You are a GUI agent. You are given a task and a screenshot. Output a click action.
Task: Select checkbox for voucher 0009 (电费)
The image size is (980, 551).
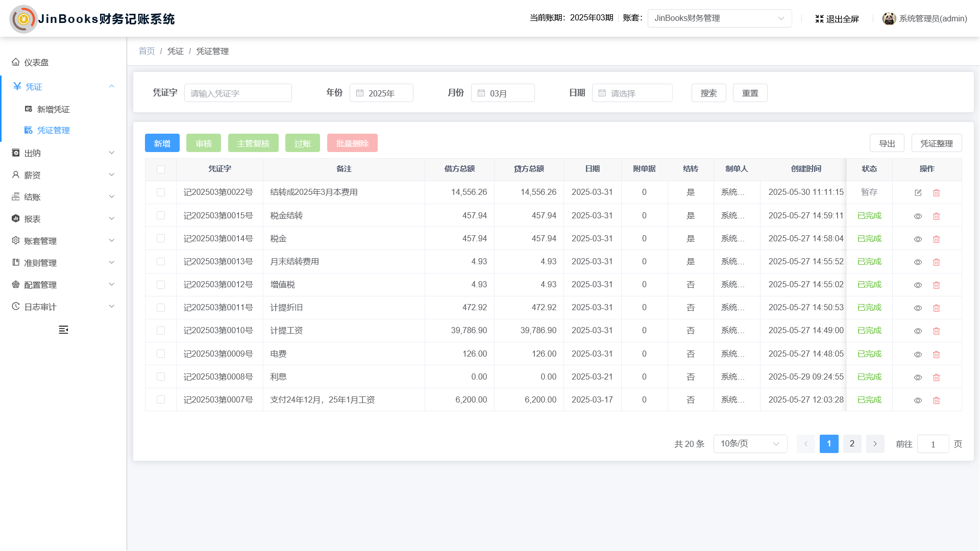161,354
